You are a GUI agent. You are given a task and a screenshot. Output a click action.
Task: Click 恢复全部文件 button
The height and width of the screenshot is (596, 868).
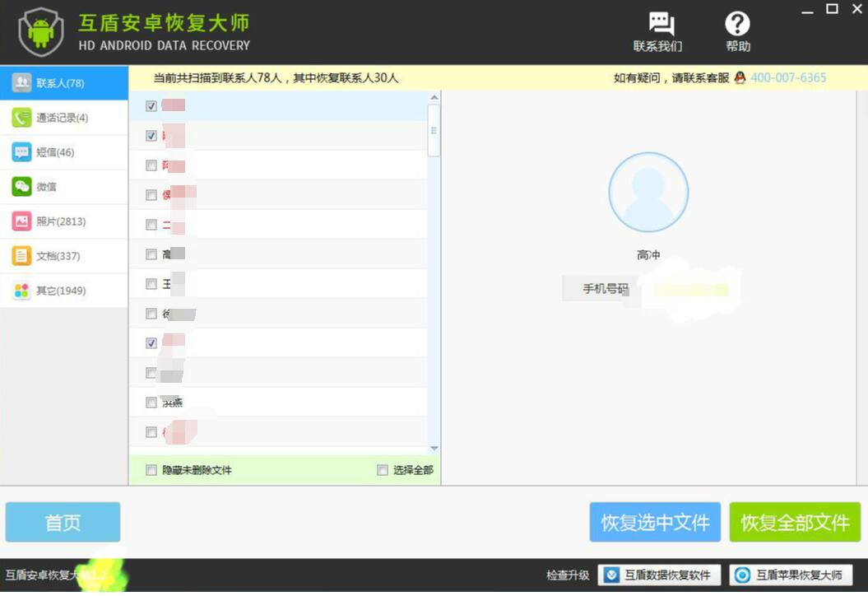[x=795, y=522]
